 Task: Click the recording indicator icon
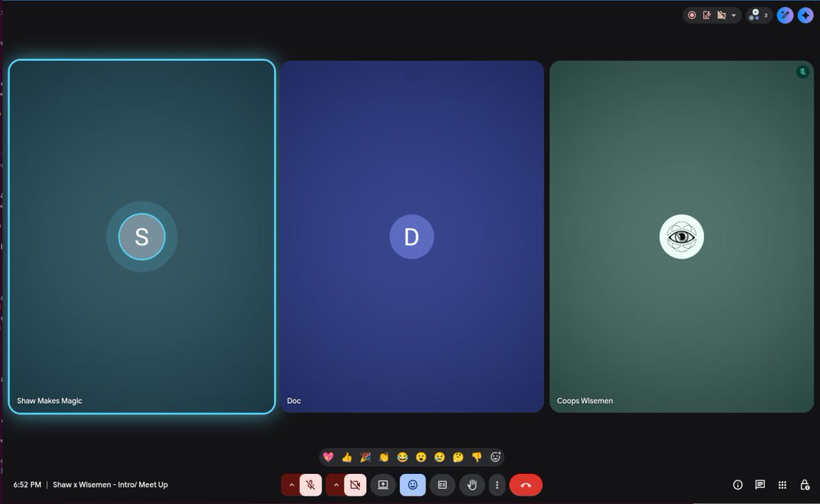[692, 15]
